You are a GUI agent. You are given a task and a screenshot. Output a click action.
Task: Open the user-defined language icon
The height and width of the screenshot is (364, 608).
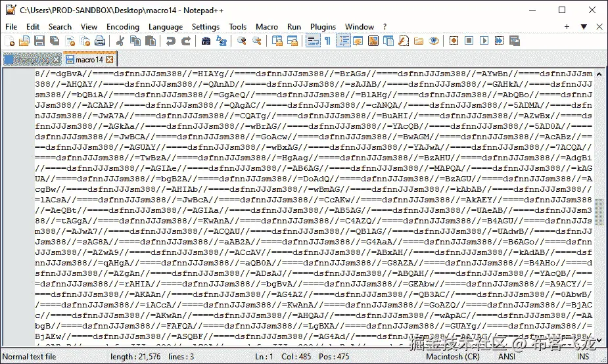click(358, 41)
